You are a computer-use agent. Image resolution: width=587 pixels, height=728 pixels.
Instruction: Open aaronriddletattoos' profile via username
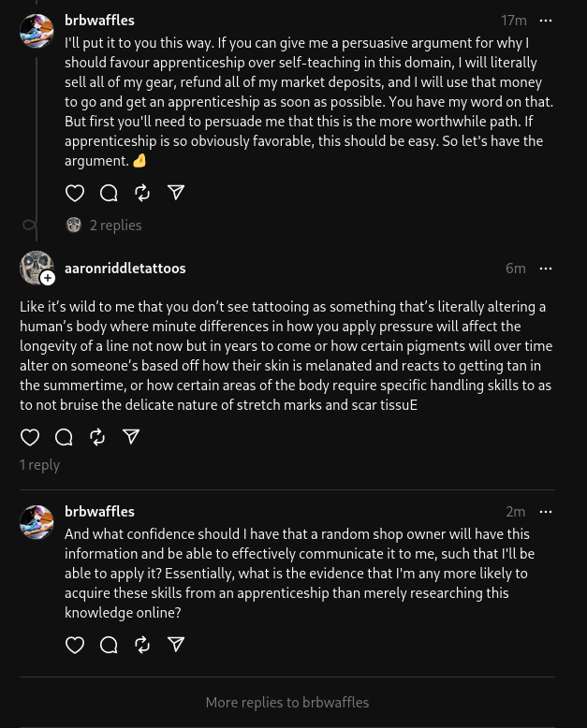(x=125, y=269)
